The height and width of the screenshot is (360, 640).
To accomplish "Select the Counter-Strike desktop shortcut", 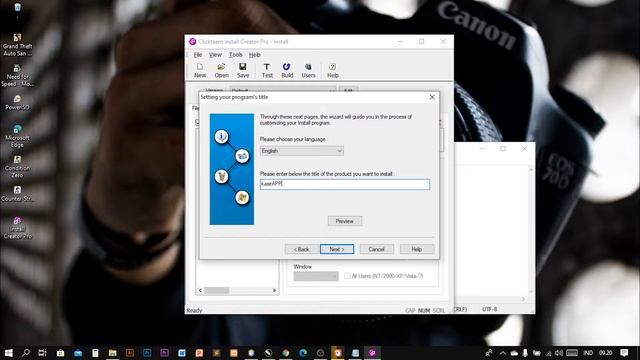I will 17,194.
